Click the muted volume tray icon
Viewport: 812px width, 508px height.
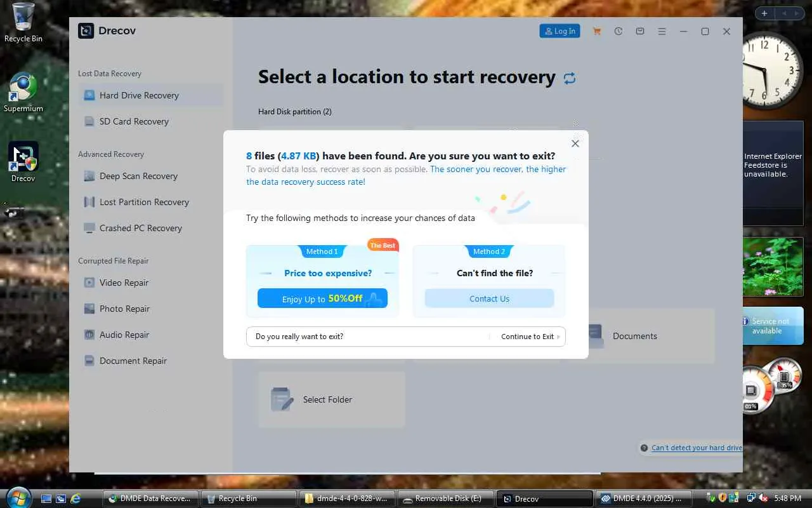pyautogui.click(x=764, y=498)
